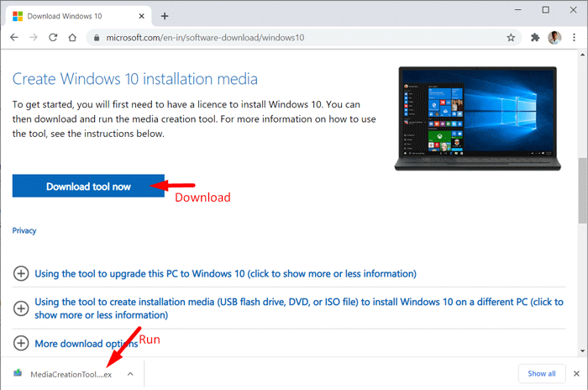Go back to previous page

(14, 38)
